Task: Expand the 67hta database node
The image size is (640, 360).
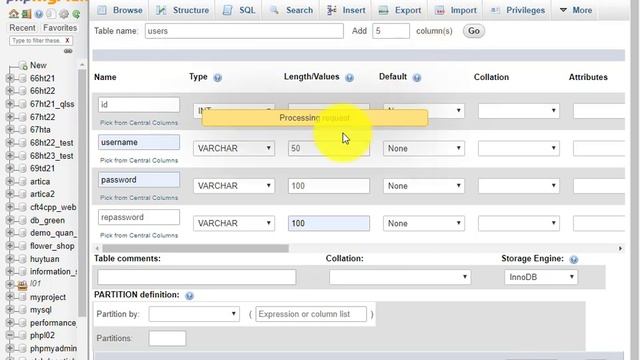Action: 10,129
